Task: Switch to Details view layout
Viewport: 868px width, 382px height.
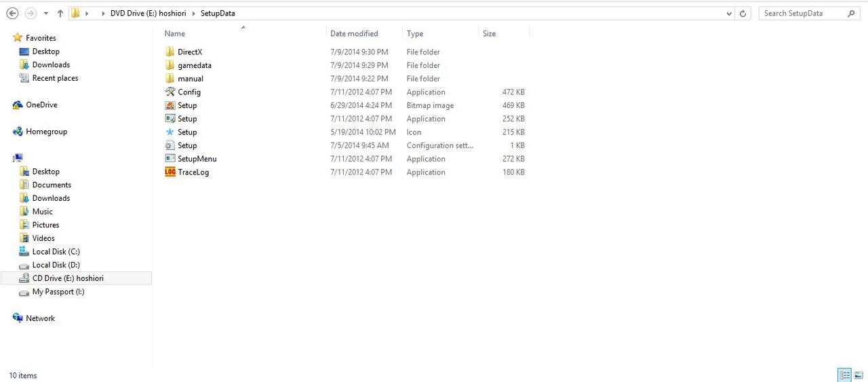Action: 845,375
